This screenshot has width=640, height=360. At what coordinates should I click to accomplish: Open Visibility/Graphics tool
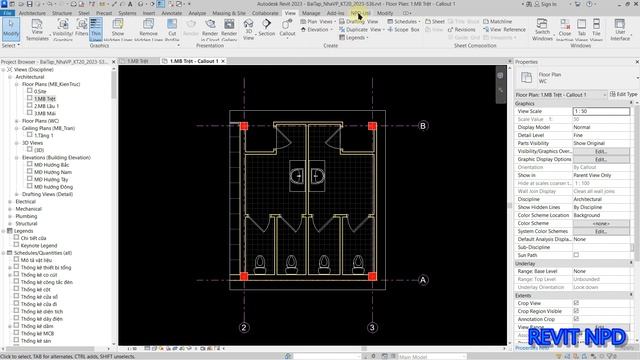point(63,29)
